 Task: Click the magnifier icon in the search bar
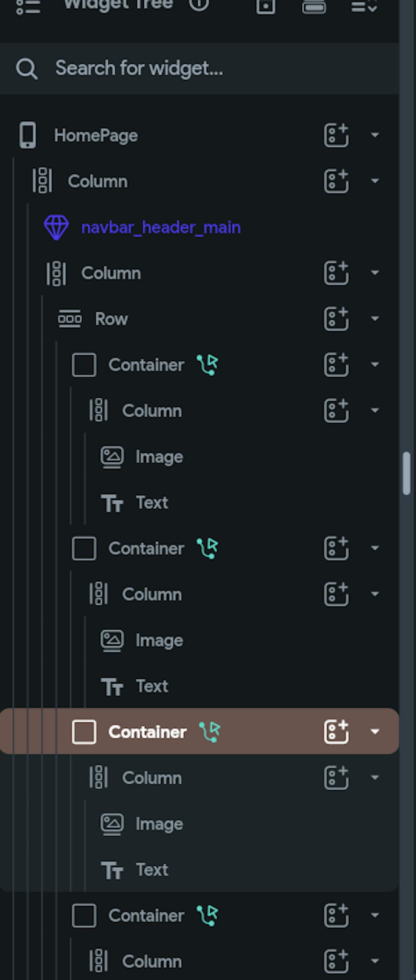(x=27, y=68)
